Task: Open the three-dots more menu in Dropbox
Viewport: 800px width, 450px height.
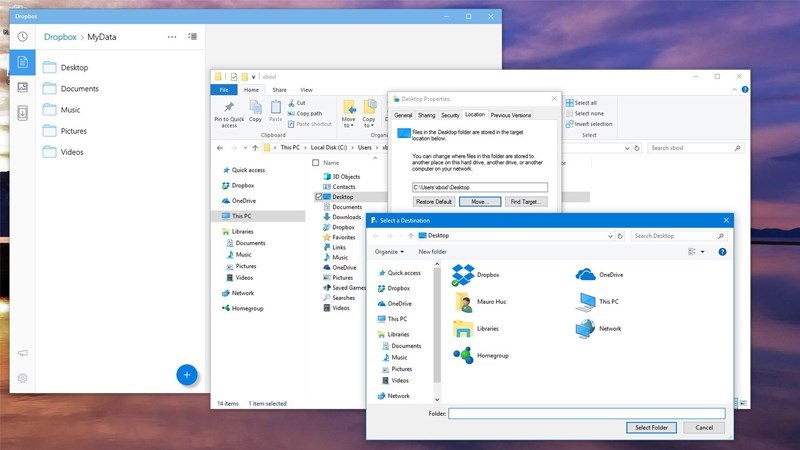Action: [172, 37]
